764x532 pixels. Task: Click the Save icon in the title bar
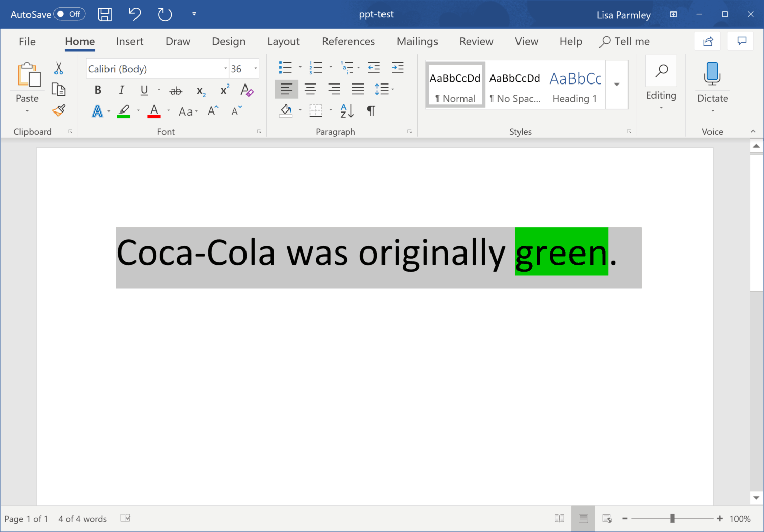[x=105, y=14]
